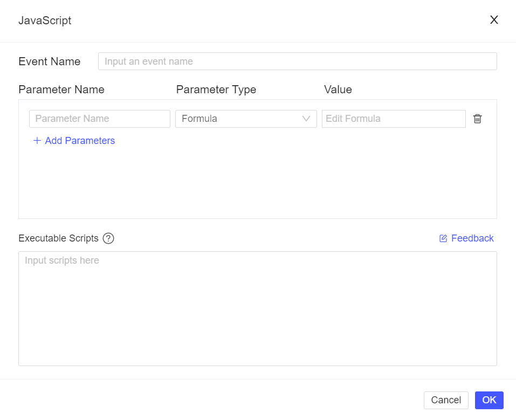Open the Formula parameter type dropdown
The width and height of the screenshot is (516, 420).
click(246, 119)
